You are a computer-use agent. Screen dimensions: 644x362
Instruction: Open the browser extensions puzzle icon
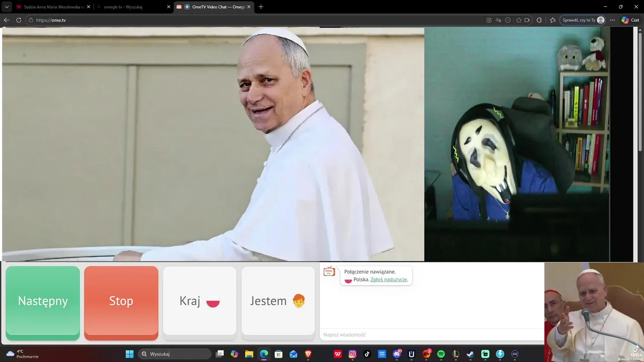[539, 20]
